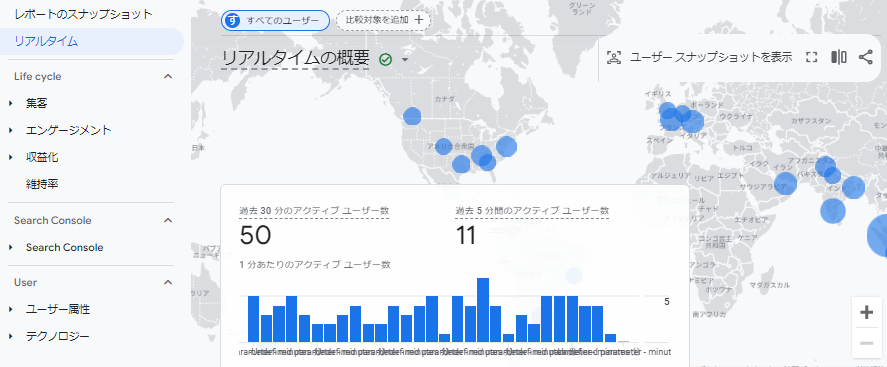The height and width of the screenshot is (367, 887).
Task: Click the user bubble over Canada
Action: 412,116
